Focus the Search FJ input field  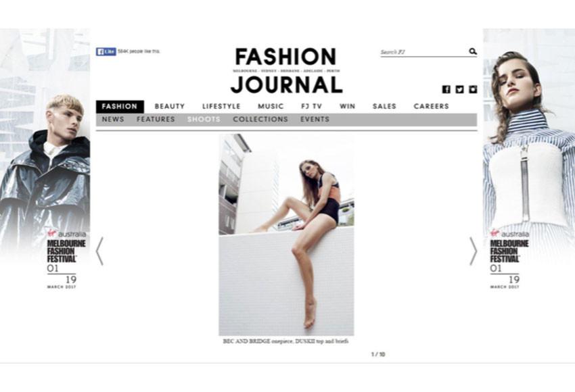tap(424, 52)
